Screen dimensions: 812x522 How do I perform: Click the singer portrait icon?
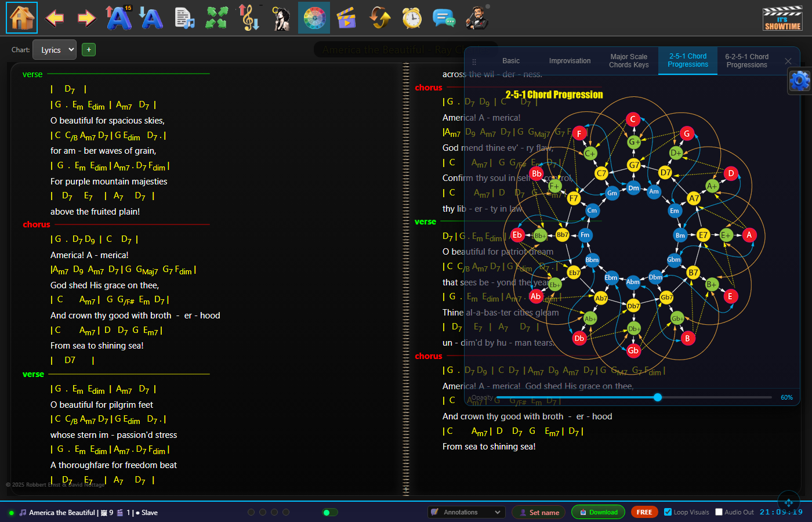pyautogui.click(x=282, y=18)
